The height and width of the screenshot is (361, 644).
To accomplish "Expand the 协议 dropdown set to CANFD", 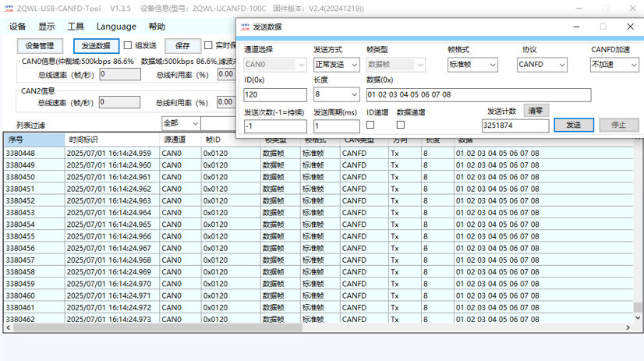I will click(x=542, y=65).
